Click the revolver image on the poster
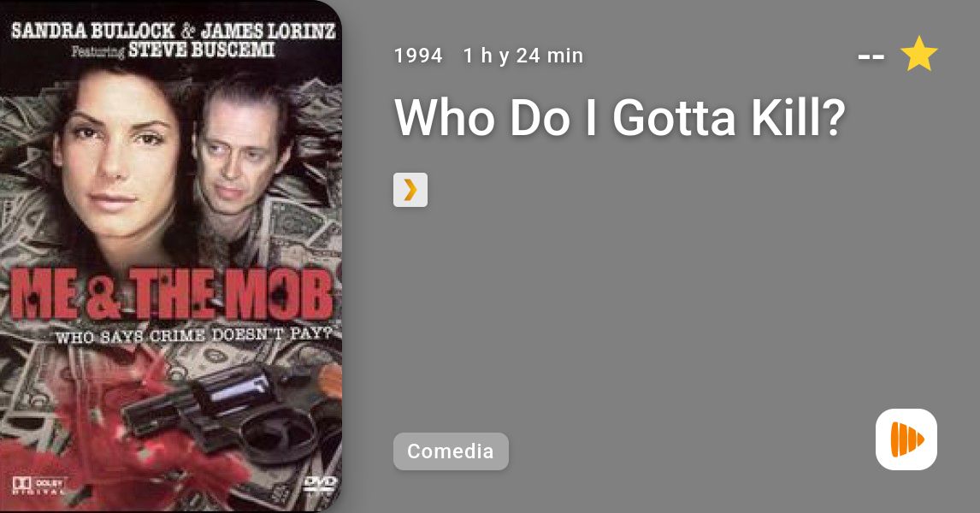 231,414
